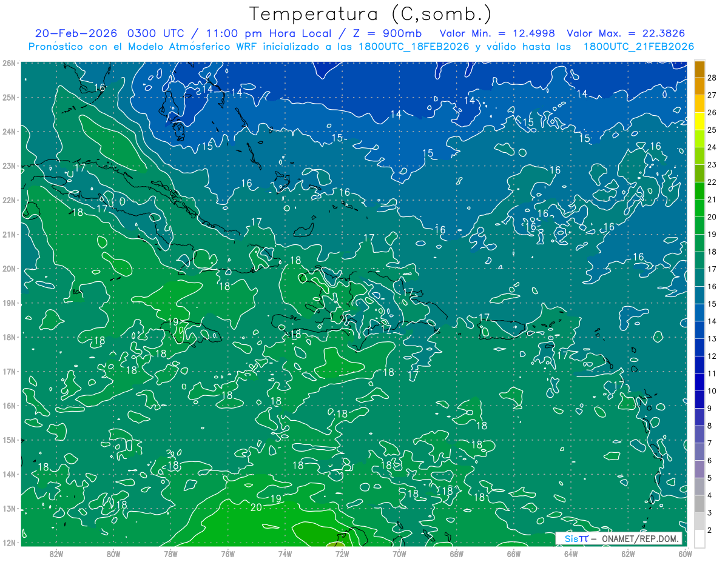The image size is (728, 562).
Task: Click the title 'Temperatura (C,somb.)'
Action: coord(371,14)
